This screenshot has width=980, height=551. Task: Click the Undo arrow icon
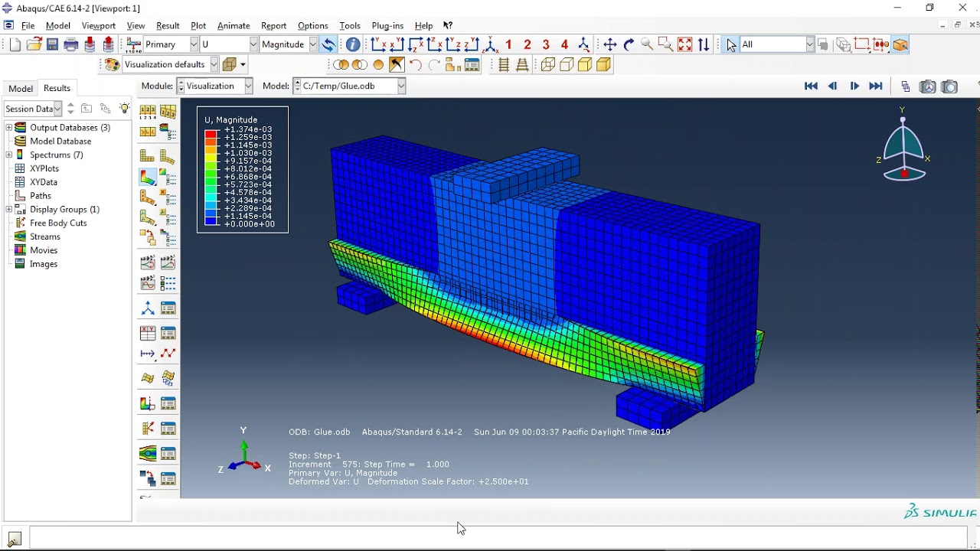click(x=415, y=65)
